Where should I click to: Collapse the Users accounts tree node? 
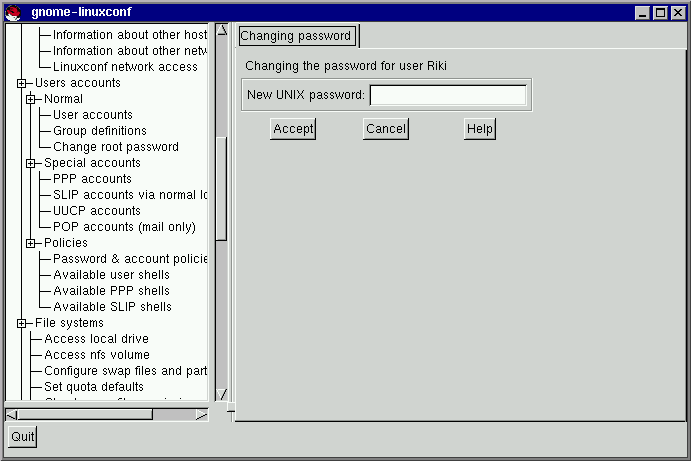[21, 83]
